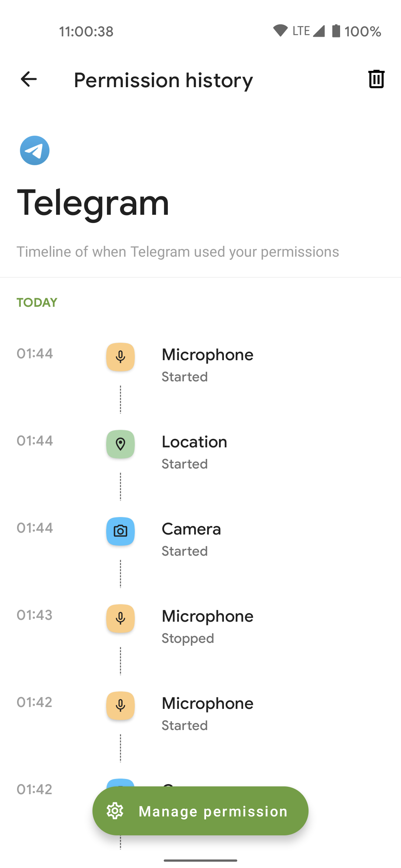Image resolution: width=401 pixels, height=868 pixels.
Task: Tap the topmost Microphone Started icon
Action: click(x=120, y=357)
